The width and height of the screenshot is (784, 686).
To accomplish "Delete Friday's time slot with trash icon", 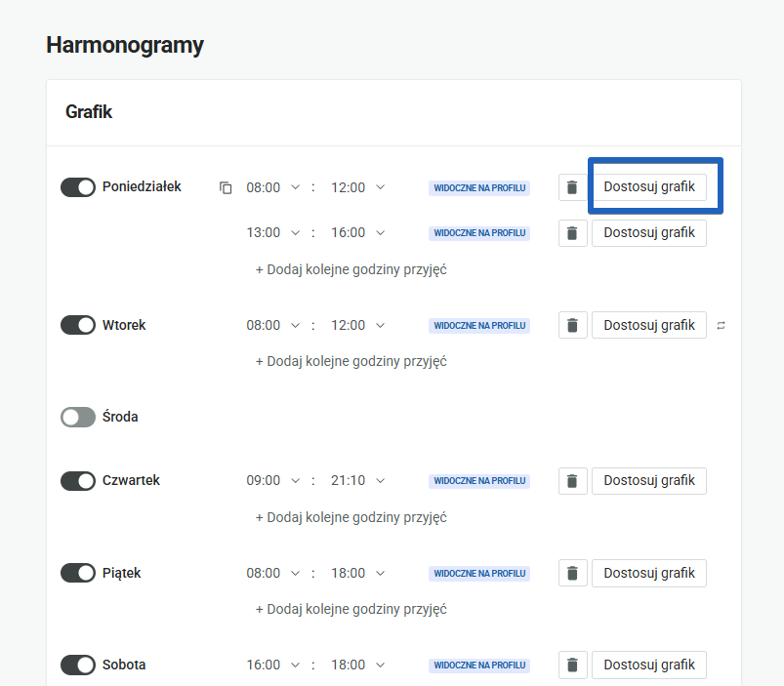I will pos(572,573).
